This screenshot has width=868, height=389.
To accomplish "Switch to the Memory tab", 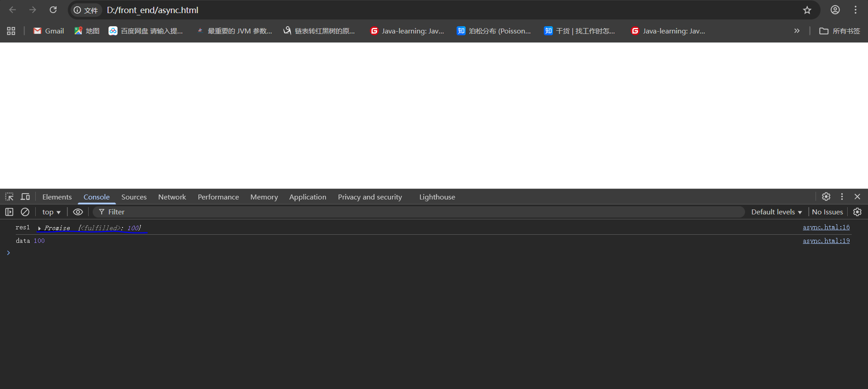I will point(264,197).
